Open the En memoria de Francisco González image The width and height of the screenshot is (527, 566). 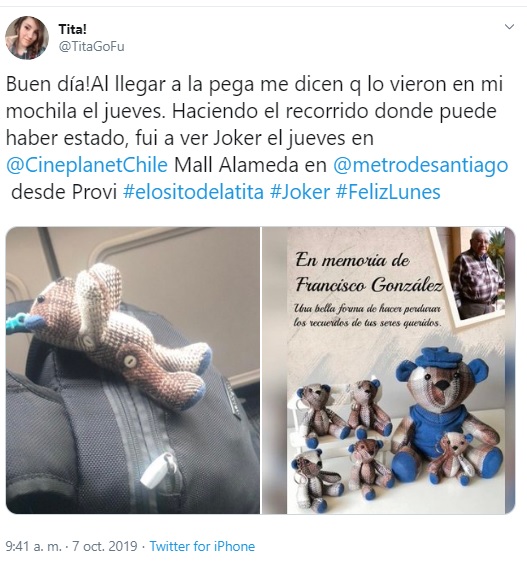click(388, 370)
